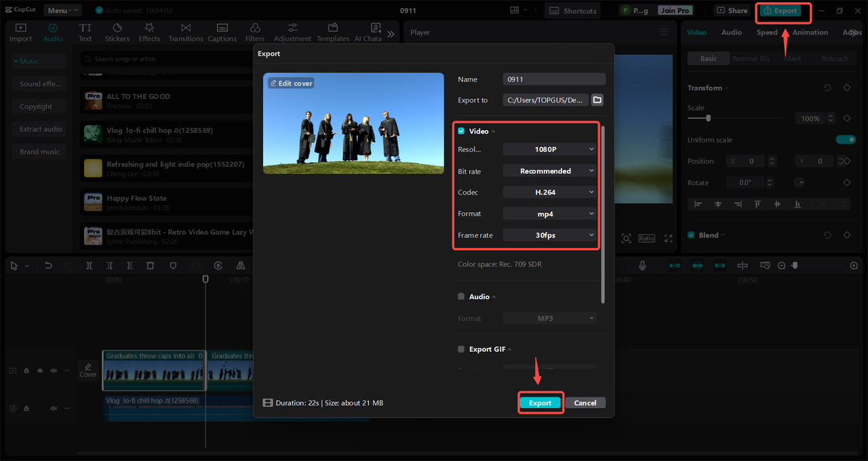This screenshot has height=461, width=868.
Task: Click the Ratio button in the player
Action: (646, 238)
